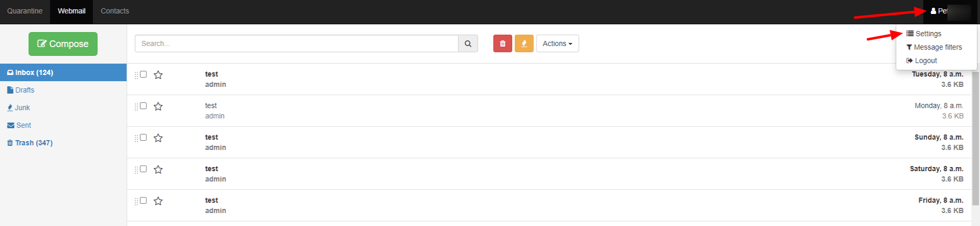The width and height of the screenshot is (980, 226).
Task: Switch to the Contacts tab
Action: tap(115, 11)
